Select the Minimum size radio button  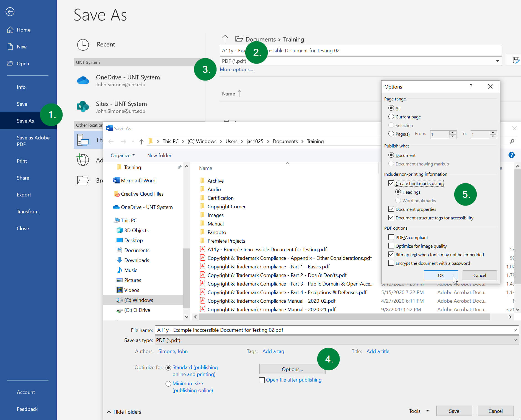tap(168, 384)
